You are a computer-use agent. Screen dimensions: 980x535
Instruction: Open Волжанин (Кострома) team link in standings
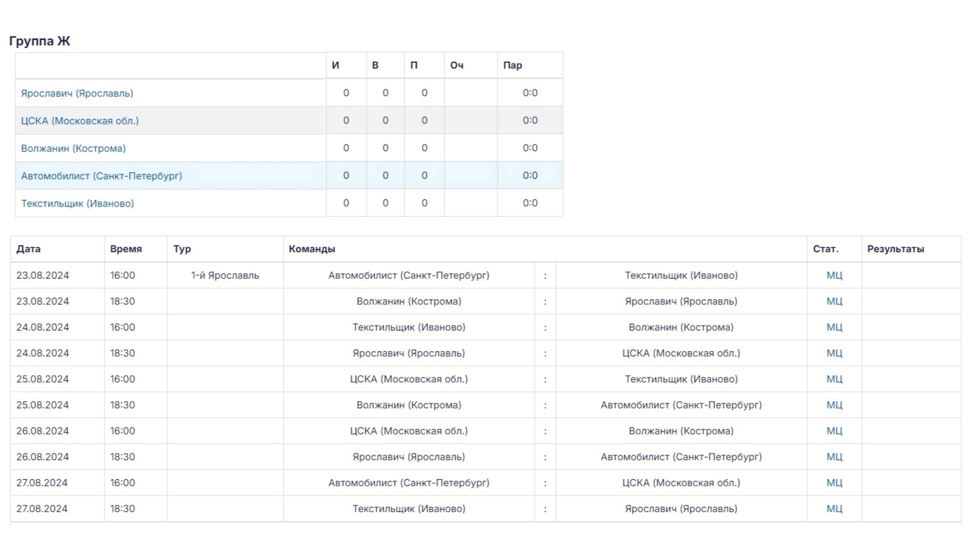pyautogui.click(x=73, y=149)
